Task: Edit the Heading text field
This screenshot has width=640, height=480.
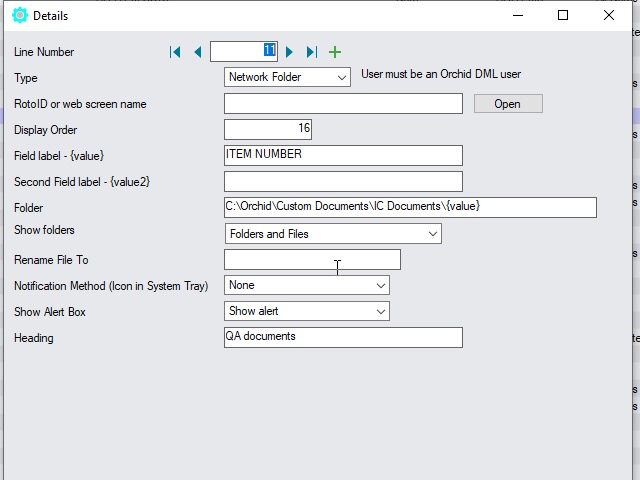Action: point(343,337)
